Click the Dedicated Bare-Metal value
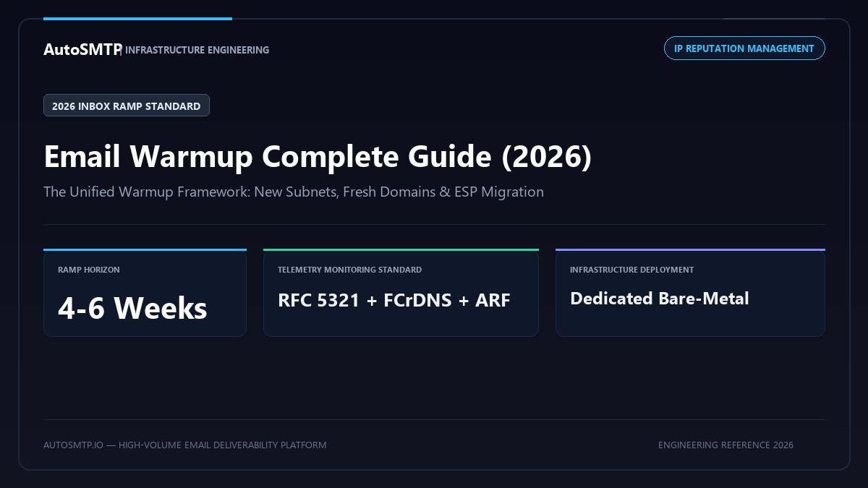The height and width of the screenshot is (488, 868). point(660,299)
